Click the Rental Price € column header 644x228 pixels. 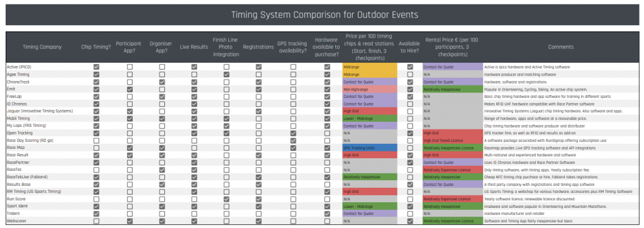tap(452, 46)
